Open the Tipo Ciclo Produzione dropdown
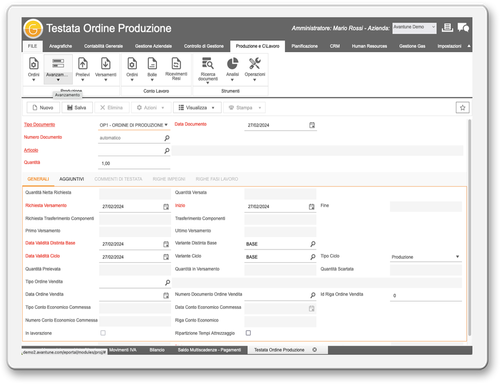 click(426, 257)
